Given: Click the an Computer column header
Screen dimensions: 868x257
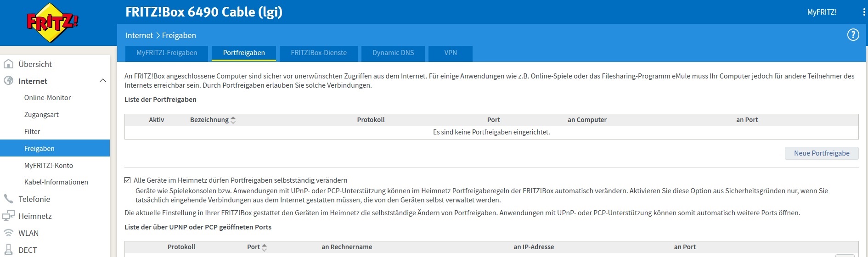Looking at the screenshot, I should [x=587, y=120].
